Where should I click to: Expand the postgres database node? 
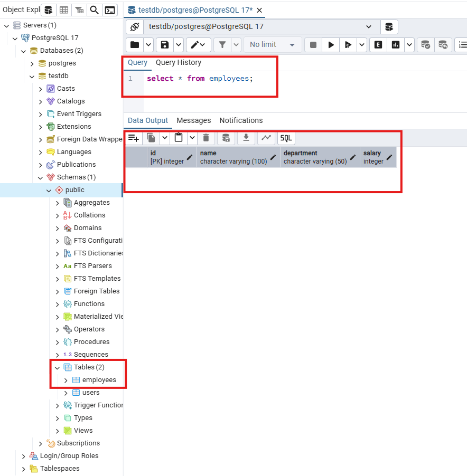tap(32, 63)
